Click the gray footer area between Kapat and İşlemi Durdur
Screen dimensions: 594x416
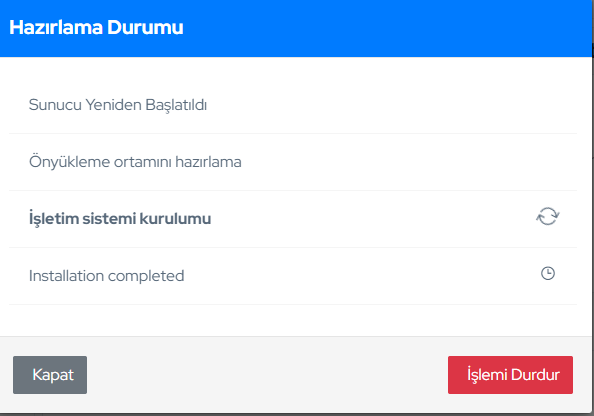point(265,375)
